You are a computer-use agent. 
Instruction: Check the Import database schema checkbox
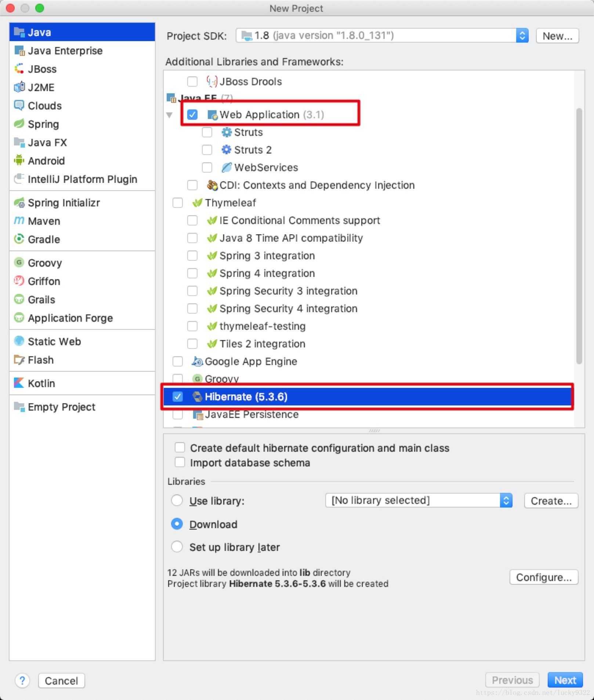click(x=180, y=462)
